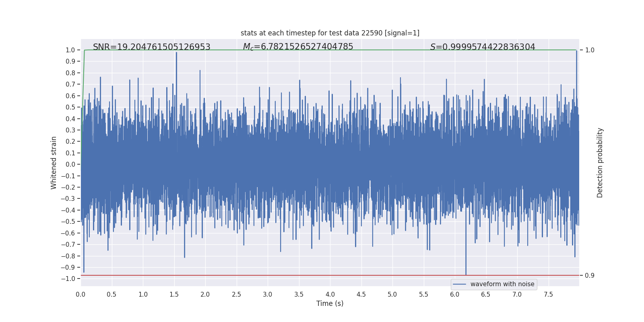Click the 7.5 tick on time axis
The width and height of the screenshot is (644, 322).
pos(548,295)
